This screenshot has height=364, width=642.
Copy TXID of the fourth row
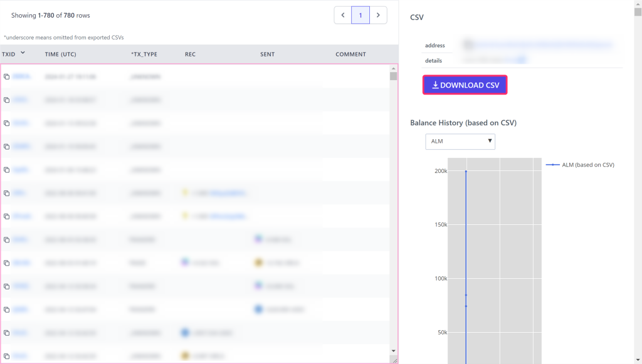click(x=6, y=147)
